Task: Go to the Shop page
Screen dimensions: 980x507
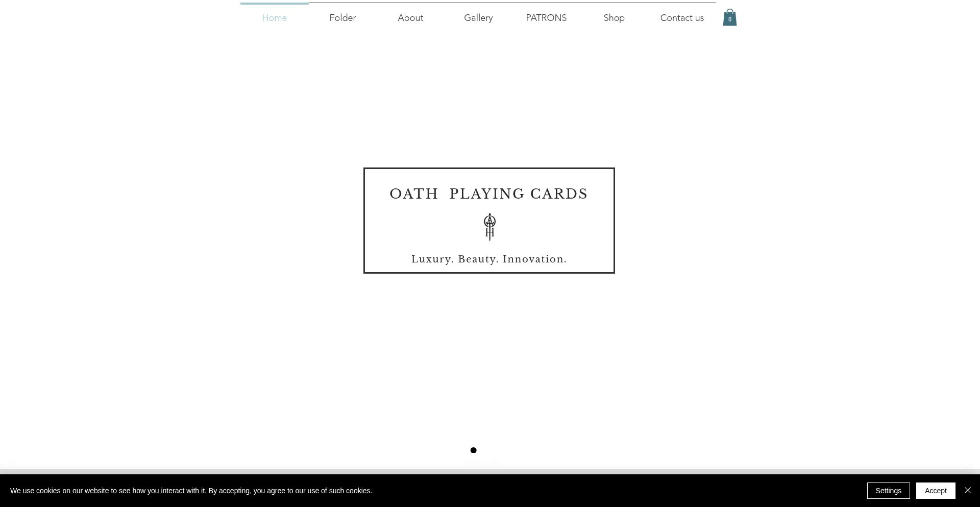Action: click(614, 17)
